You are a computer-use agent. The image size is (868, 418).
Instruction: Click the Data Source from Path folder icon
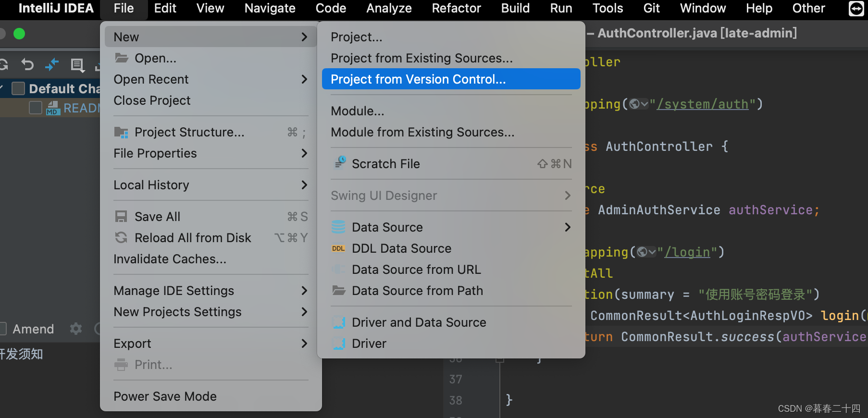pyautogui.click(x=339, y=290)
